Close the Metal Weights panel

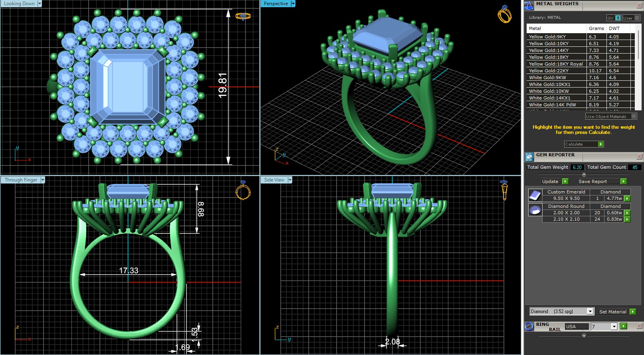coord(639,6)
